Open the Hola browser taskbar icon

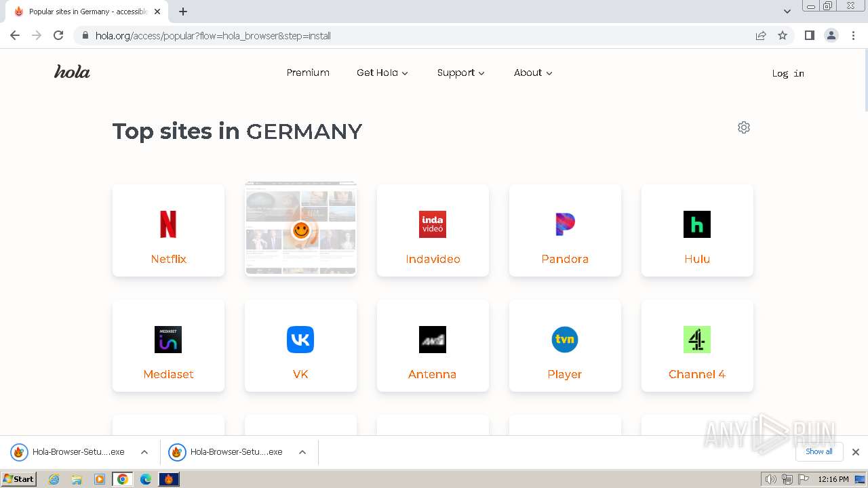click(169, 479)
